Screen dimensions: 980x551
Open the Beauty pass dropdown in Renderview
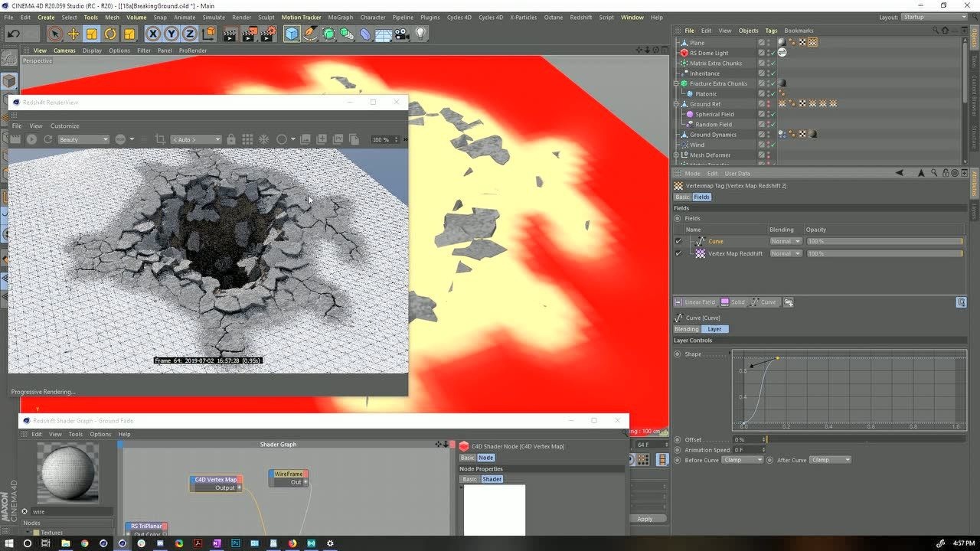83,139
